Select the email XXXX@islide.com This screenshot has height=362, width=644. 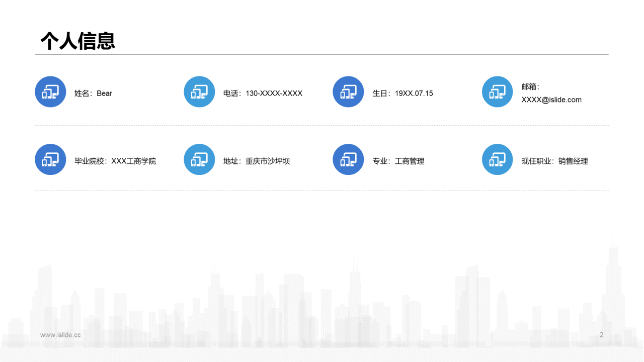coord(551,100)
